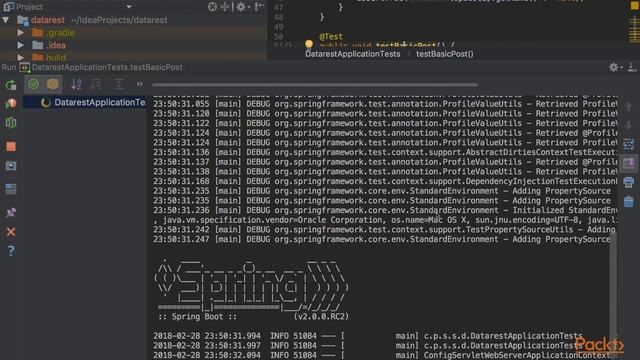Print the console output
640x360 pixels.
tap(629, 182)
